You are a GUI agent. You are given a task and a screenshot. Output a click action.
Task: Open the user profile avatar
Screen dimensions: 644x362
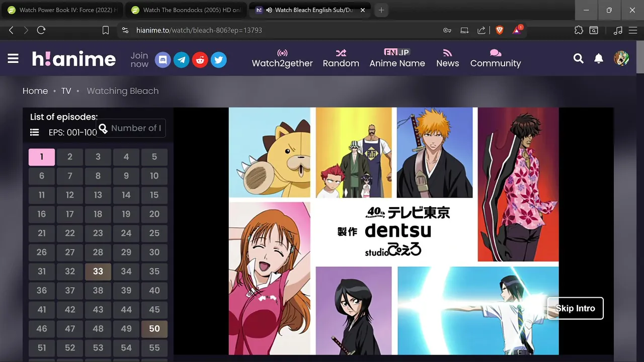coord(621,58)
